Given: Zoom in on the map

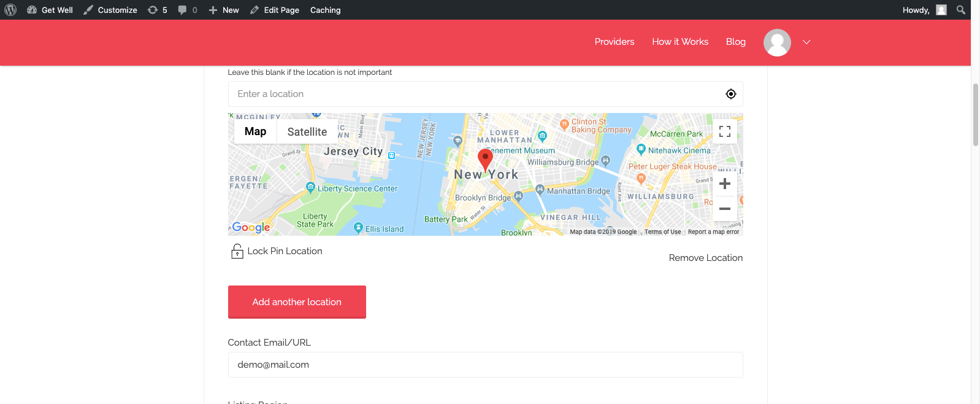Looking at the screenshot, I should (725, 184).
